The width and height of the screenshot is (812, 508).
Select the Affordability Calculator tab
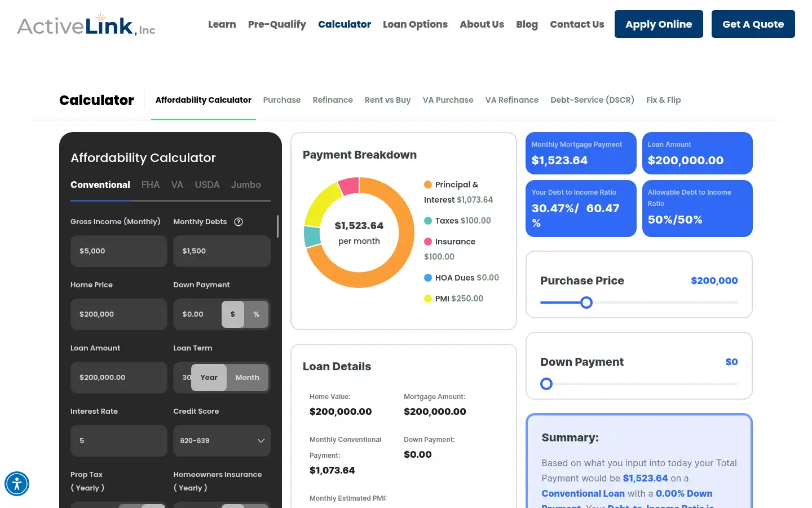pos(204,100)
